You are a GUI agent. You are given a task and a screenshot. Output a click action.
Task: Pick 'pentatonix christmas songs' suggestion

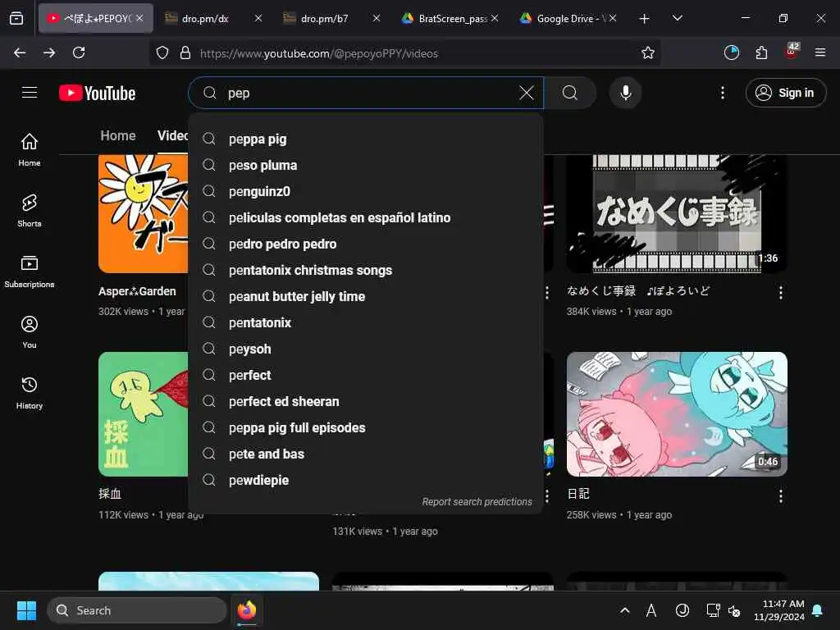pyautogui.click(x=366, y=271)
